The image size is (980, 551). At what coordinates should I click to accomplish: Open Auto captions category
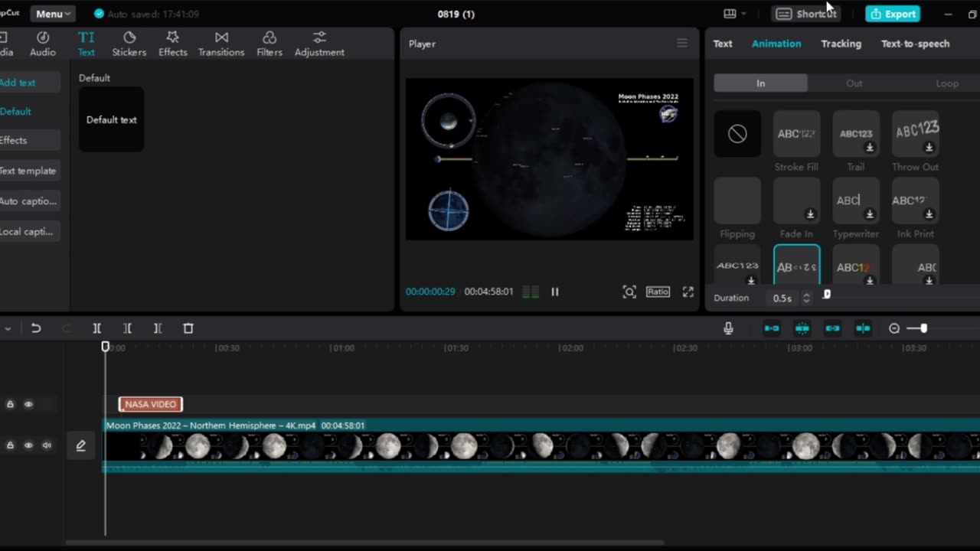click(x=28, y=201)
